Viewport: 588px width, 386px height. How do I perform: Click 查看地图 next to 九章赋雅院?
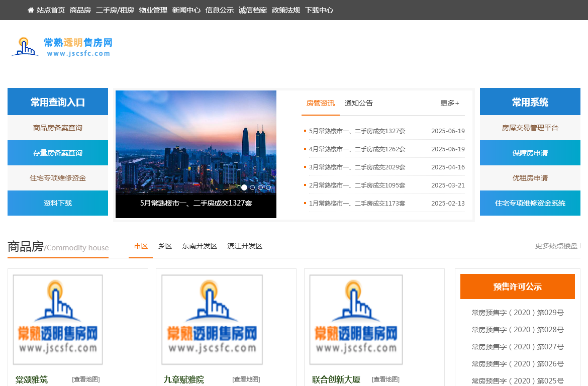(x=245, y=379)
